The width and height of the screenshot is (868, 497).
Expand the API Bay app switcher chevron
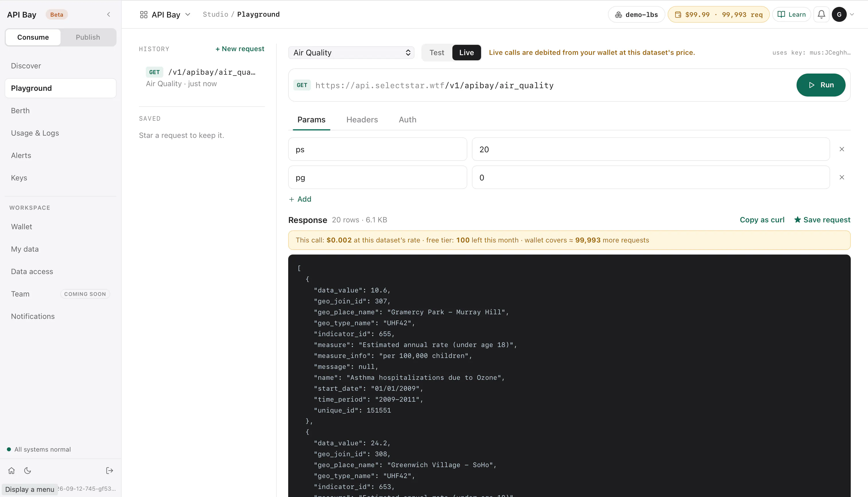(x=188, y=14)
